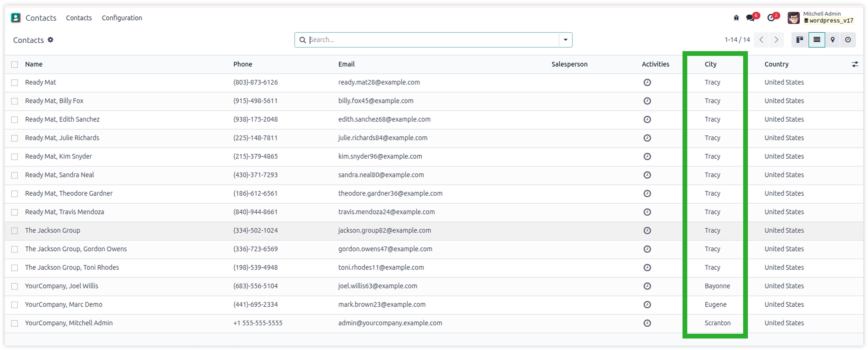Open activity clock for Sandra Neal row

647,175
